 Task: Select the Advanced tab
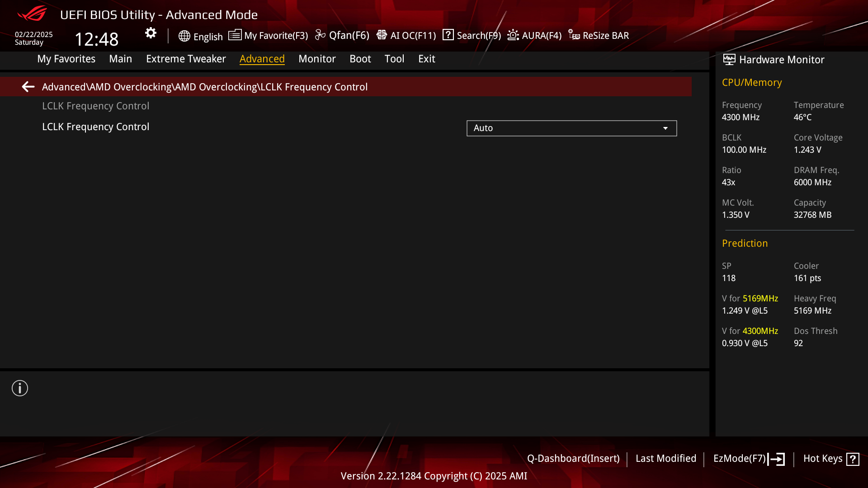[x=262, y=59]
